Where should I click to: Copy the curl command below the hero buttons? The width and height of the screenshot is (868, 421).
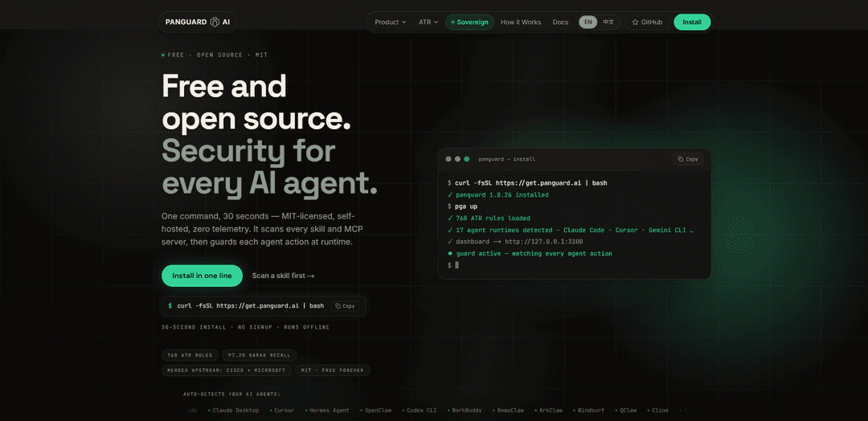coord(345,306)
